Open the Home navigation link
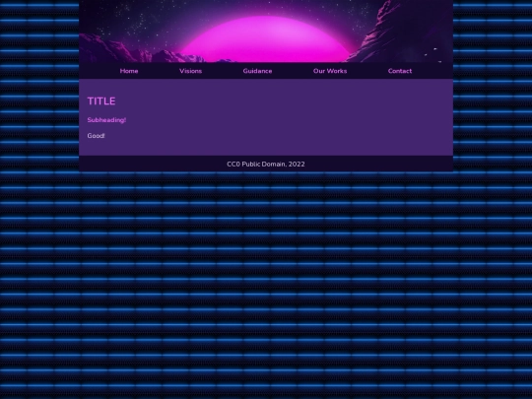Screen dimensions: 532x399 pyautogui.click(x=129, y=71)
